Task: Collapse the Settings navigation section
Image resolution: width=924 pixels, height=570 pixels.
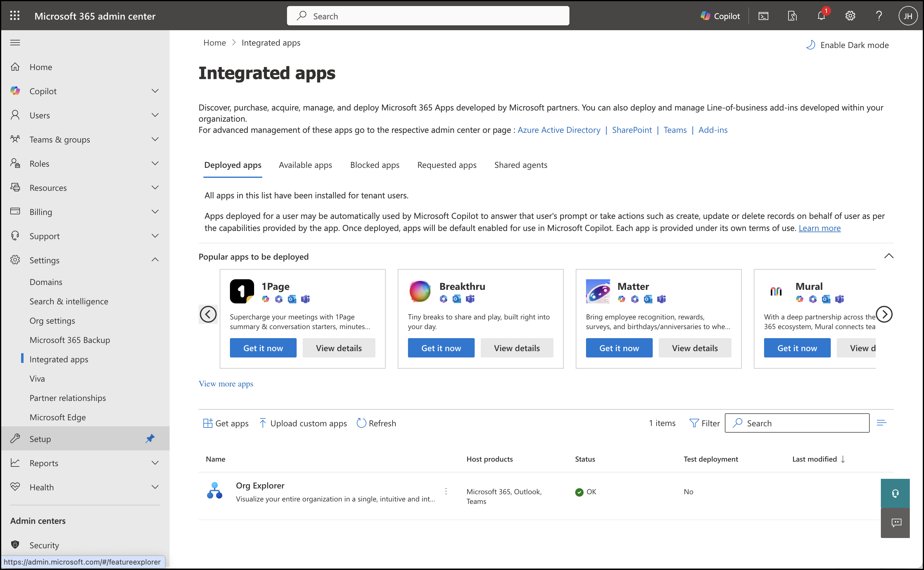Action: 155,260
